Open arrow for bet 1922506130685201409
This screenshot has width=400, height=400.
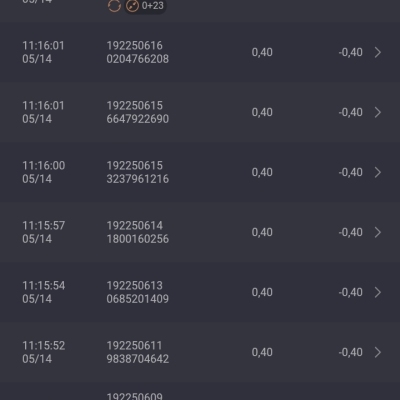378,292
